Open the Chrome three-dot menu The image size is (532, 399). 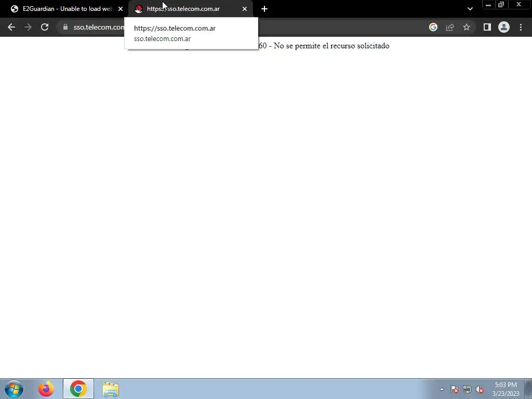pyautogui.click(x=521, y=27)
